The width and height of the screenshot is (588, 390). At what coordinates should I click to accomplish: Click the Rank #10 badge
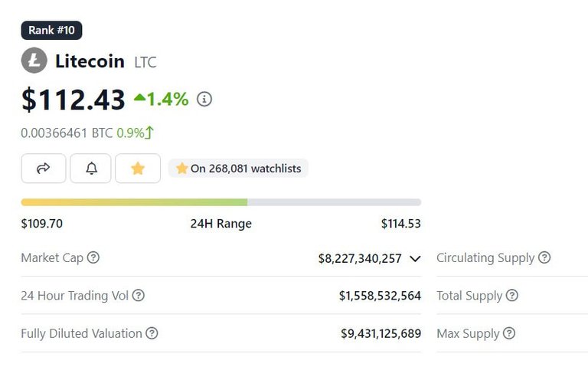(51, 30)
